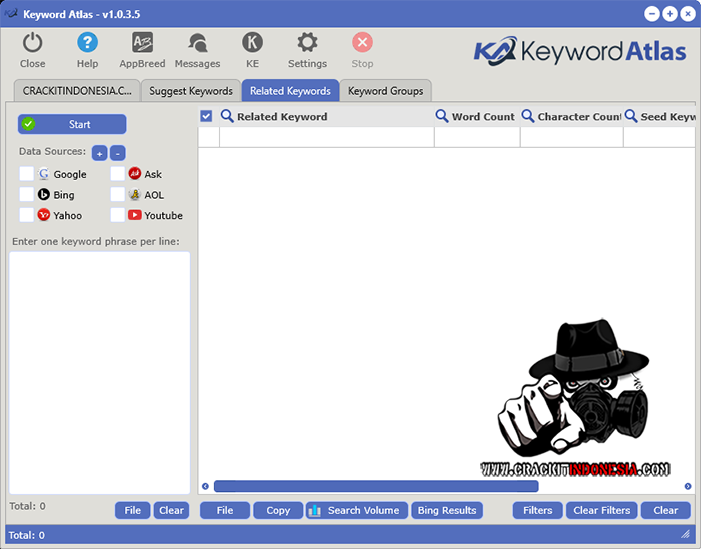Collapse data sources with minus button

pos(117,153)
